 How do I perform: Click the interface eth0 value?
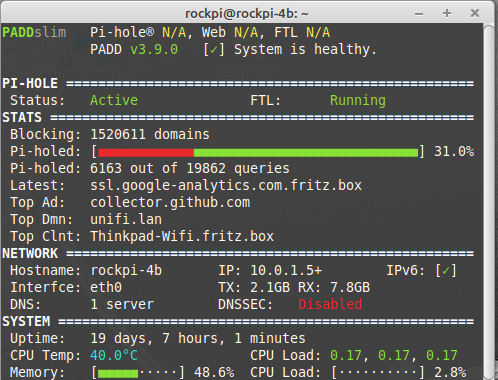click(x=106, y=287)
